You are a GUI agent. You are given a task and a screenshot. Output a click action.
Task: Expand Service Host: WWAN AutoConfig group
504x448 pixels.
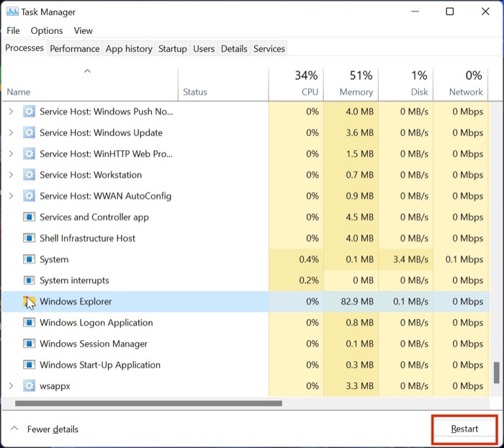coord(11,196)
